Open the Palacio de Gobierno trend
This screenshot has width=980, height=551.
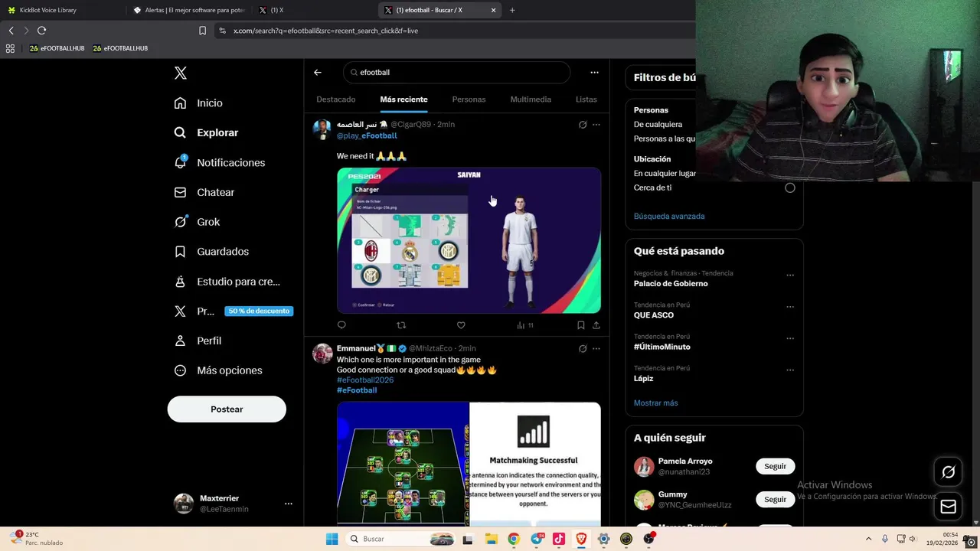pos(671,284)
